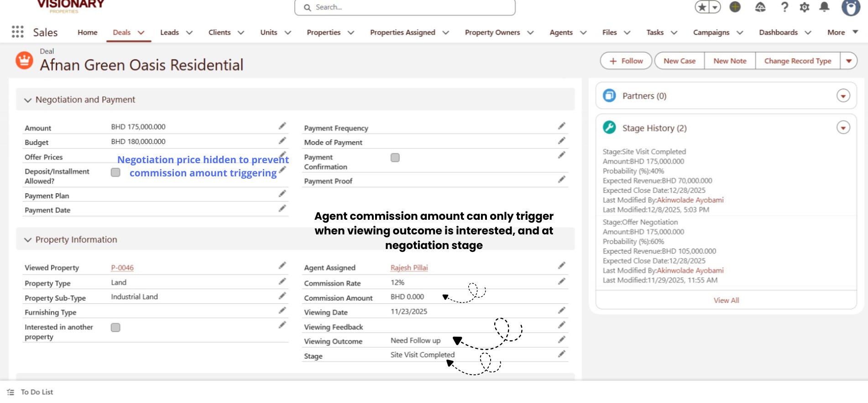The width and height of the screenshot is (868, 403).
Task: Expand more actions dropdown beside Change Record Type
Action: pos(848,61)
